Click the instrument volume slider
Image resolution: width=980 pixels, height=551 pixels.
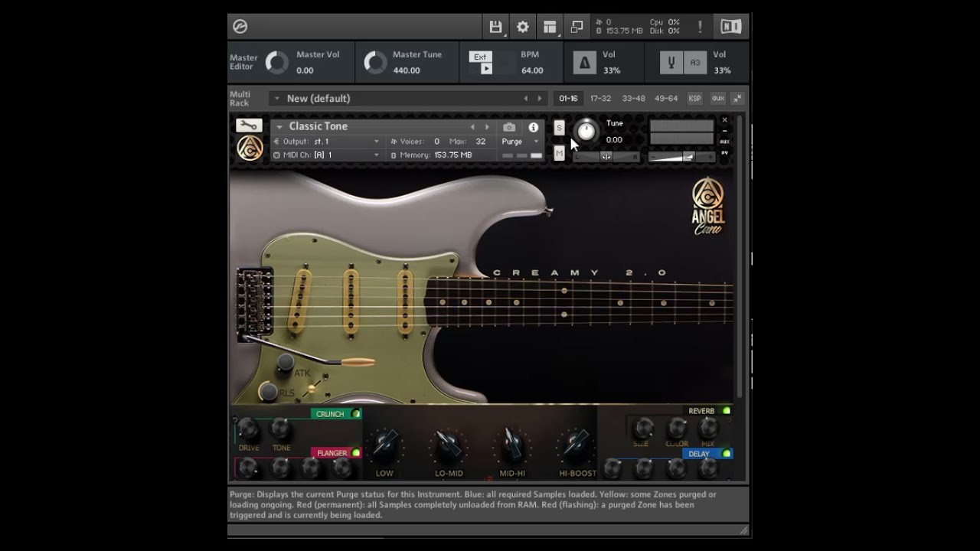coord(681,157)
